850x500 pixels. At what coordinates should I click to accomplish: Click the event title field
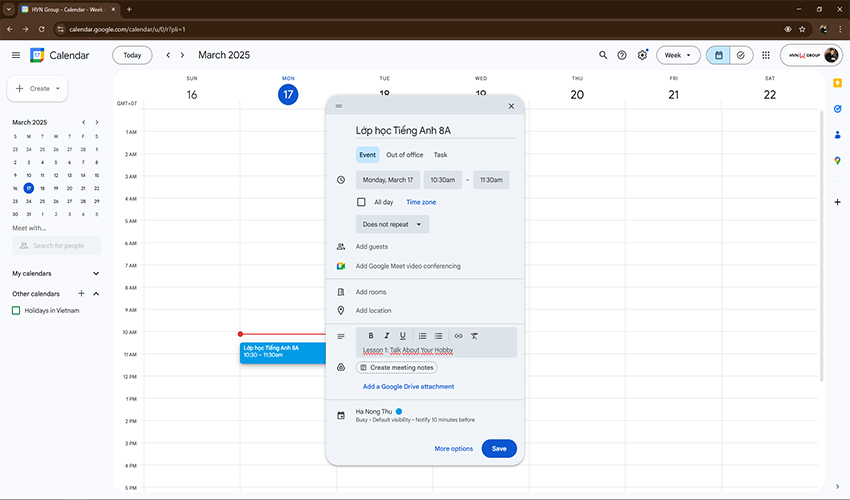(x=436, y=130)
